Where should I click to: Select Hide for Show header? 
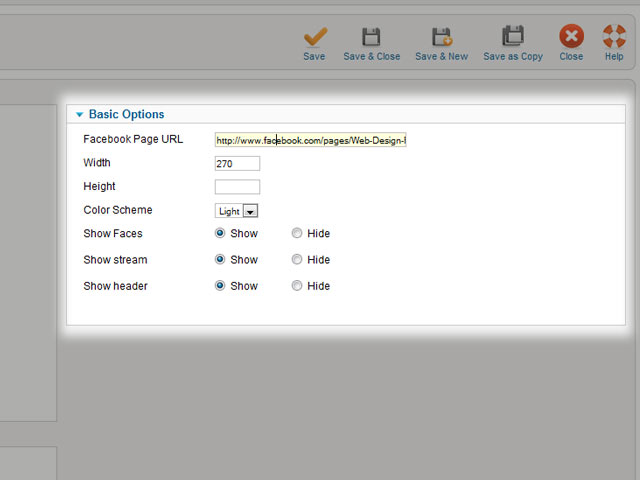[297, 286]
